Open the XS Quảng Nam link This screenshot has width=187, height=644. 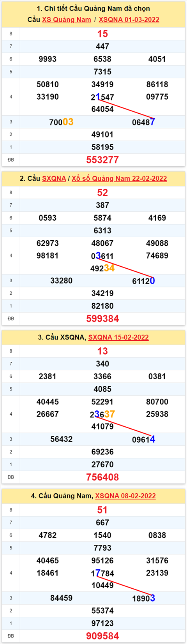(x=67, y=20)
